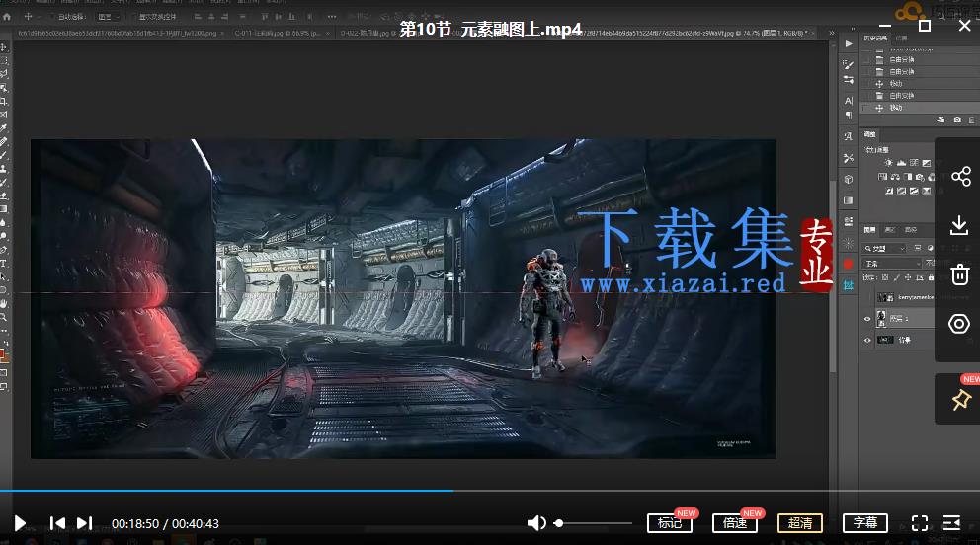Open the 倍速 playback speed button

click(734, 523)
